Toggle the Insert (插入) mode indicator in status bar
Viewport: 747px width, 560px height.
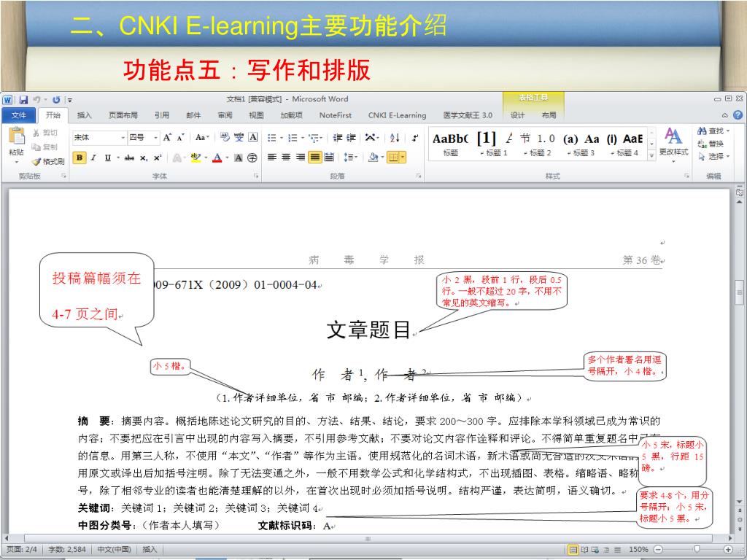(149, 550)
